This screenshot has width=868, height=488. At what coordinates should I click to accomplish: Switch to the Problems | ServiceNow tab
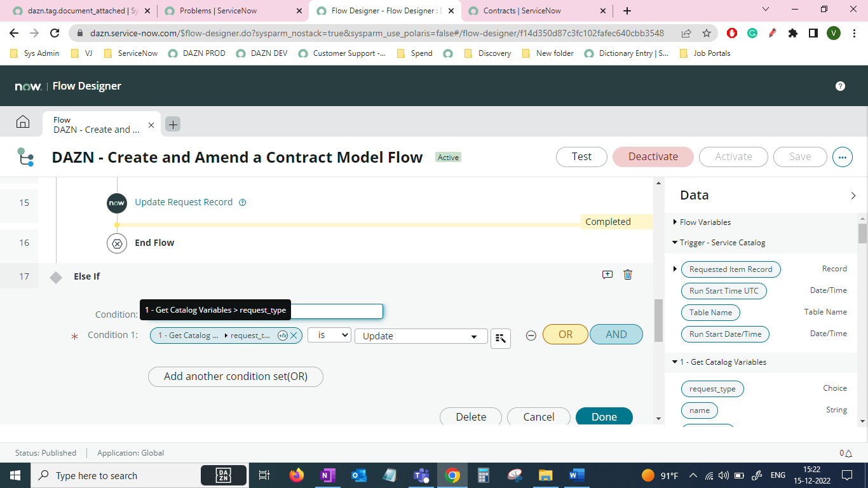pos(232,11)
